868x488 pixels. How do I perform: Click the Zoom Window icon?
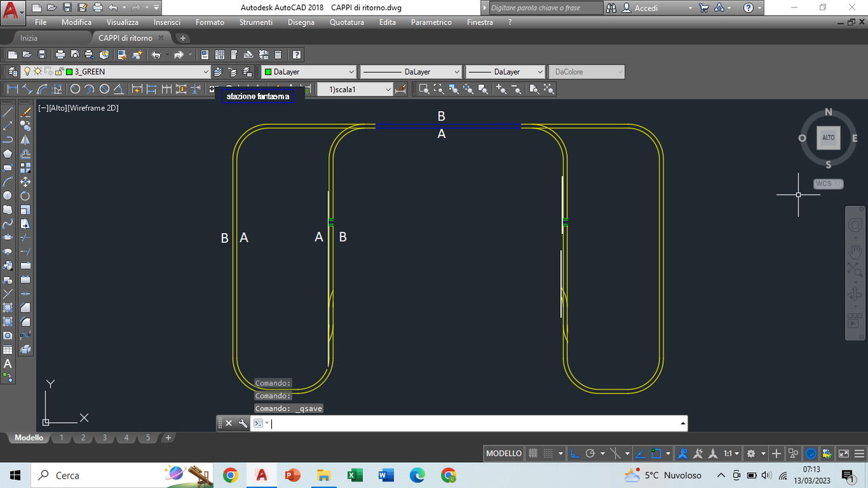click(424, 89)
